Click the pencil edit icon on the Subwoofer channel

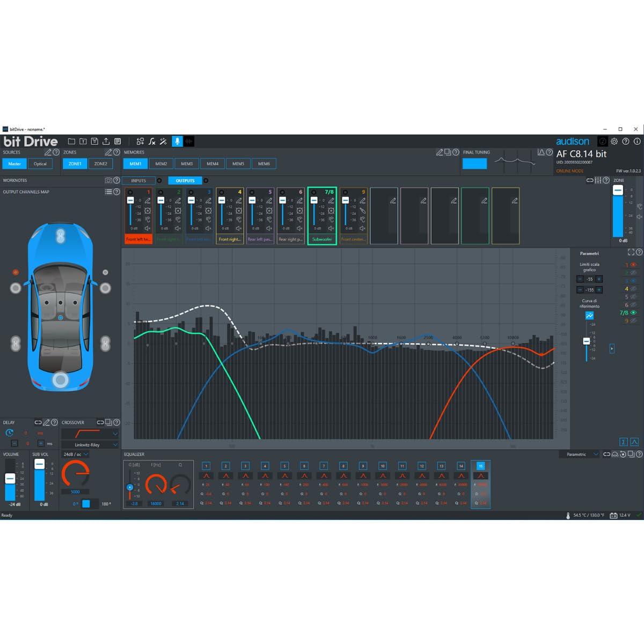tap(331, 201)
